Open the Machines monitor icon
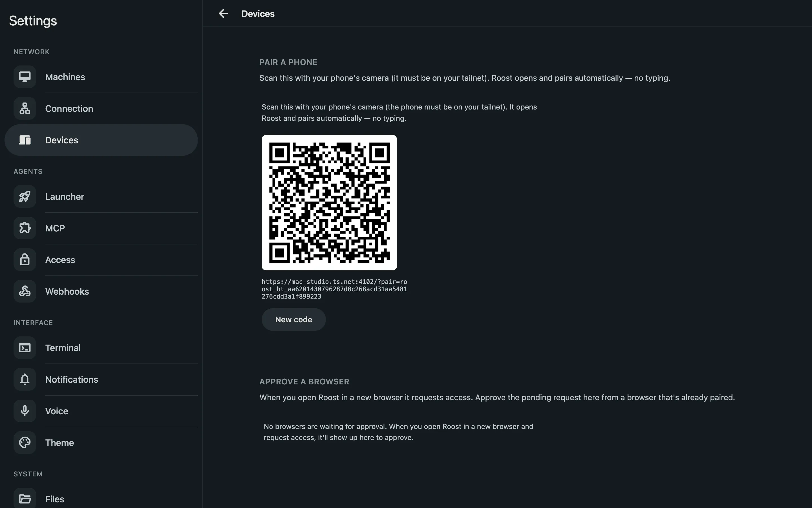 tap(25, 77)
